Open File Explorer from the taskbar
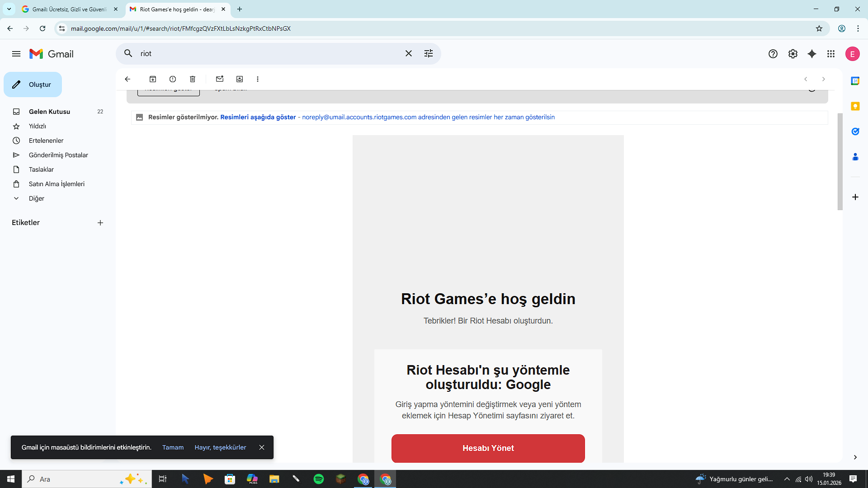The height and width of the screenshot is (488, 868). [x=274, y=479]
